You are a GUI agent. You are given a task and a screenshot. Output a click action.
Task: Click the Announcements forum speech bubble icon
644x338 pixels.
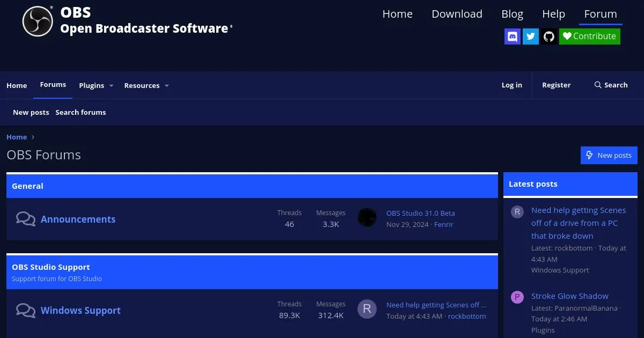click(26, 219)
